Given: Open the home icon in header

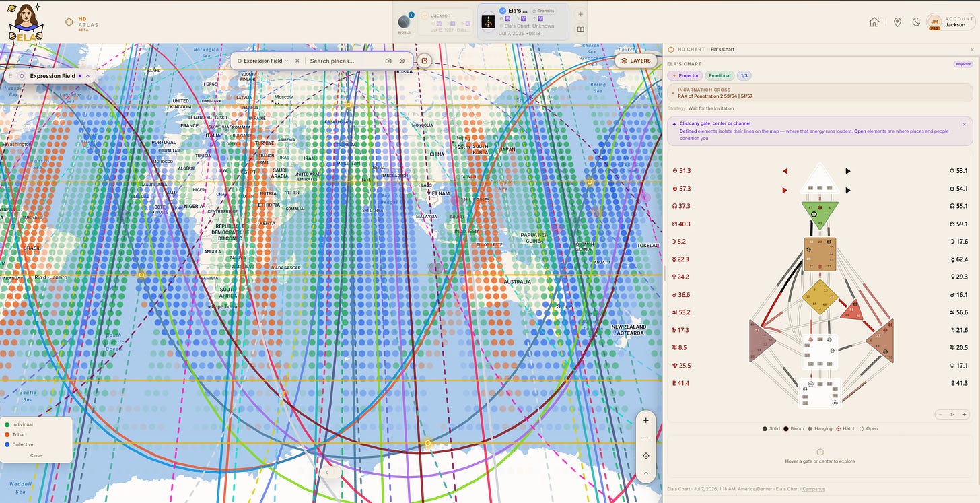Looking at the screenshot, I should tap(874, 22).
